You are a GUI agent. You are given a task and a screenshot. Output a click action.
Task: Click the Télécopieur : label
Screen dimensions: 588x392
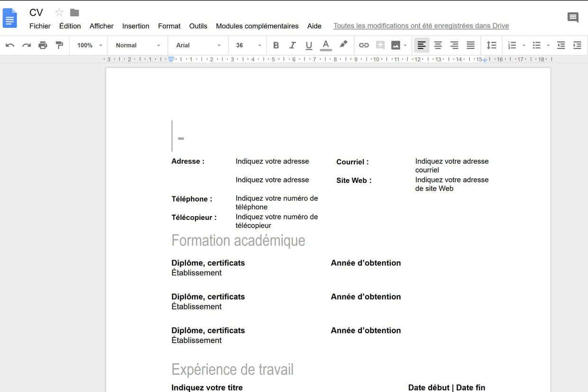click(194, 217)
